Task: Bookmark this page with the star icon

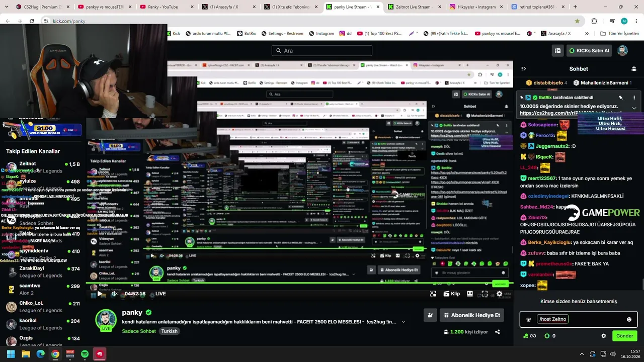Action: tap(577, 21)
